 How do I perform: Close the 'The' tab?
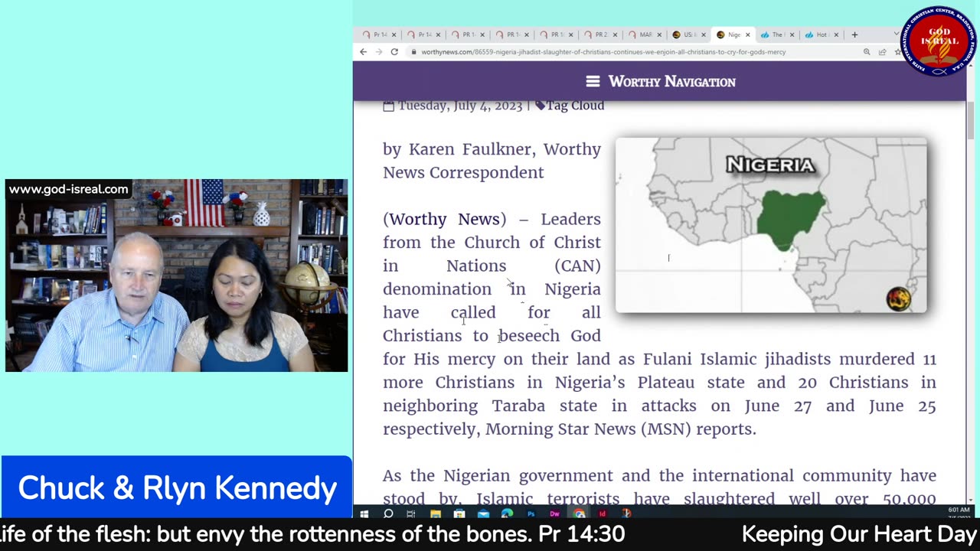click(x=792, y=34)
